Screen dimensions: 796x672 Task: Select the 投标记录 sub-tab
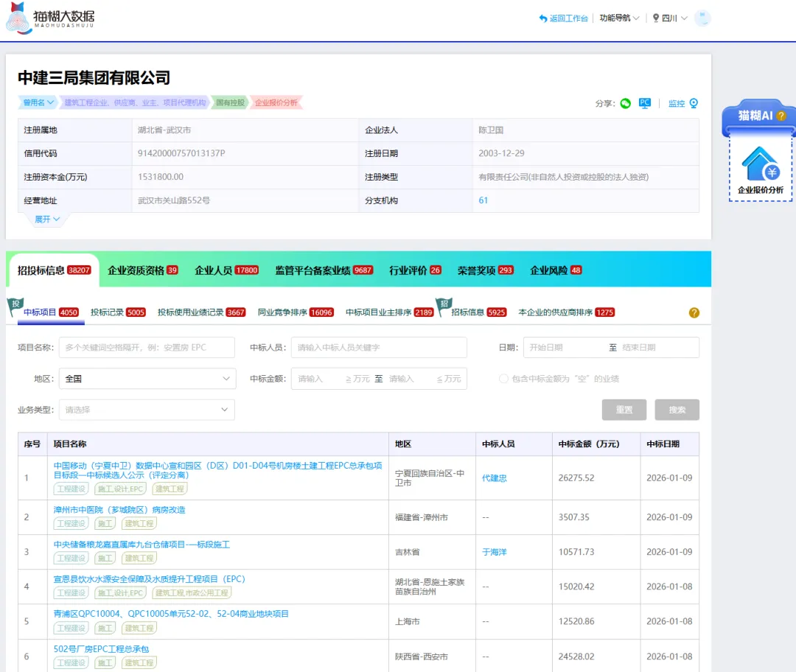pos(118,312)
